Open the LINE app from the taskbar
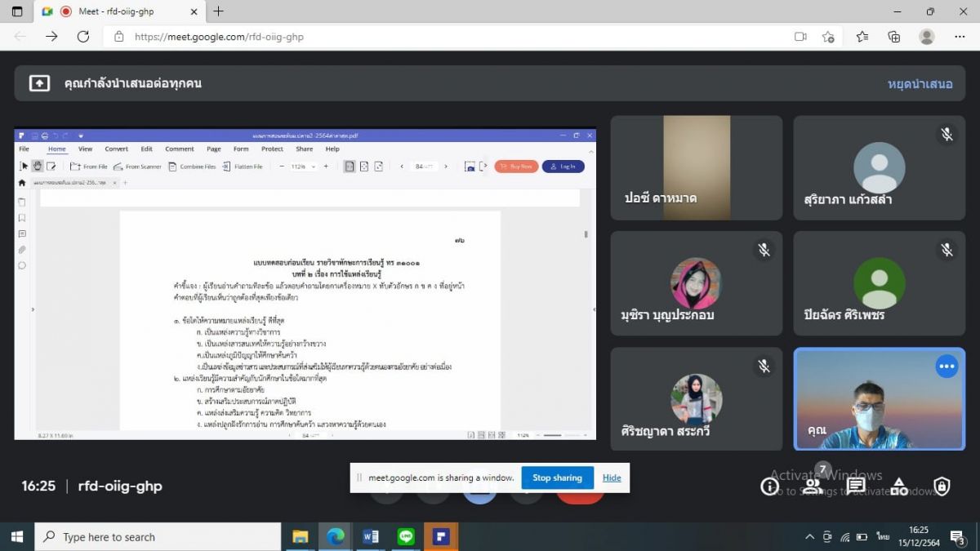The image size is (980, 551). (x=406, y=536)
